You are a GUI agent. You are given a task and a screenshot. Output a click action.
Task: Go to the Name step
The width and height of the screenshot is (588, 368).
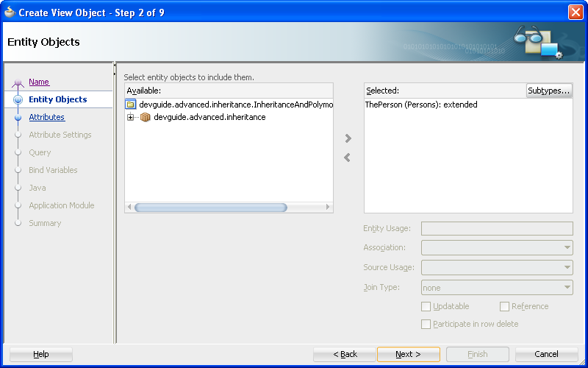(x=39, y=82)
